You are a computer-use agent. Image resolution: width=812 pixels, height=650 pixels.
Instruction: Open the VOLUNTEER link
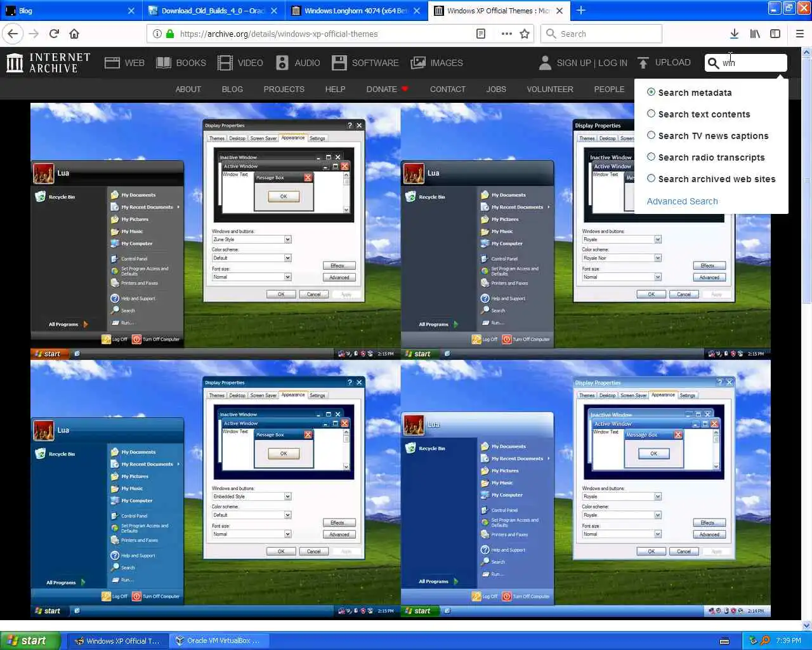(549, 89)
